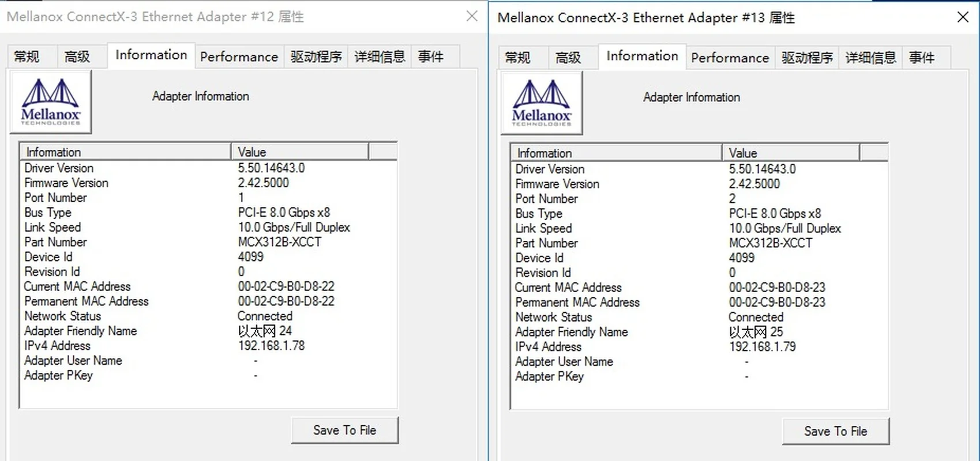
Task: Select Firmware Version row in Adapter #12 list
Action: tap(208, 183)
